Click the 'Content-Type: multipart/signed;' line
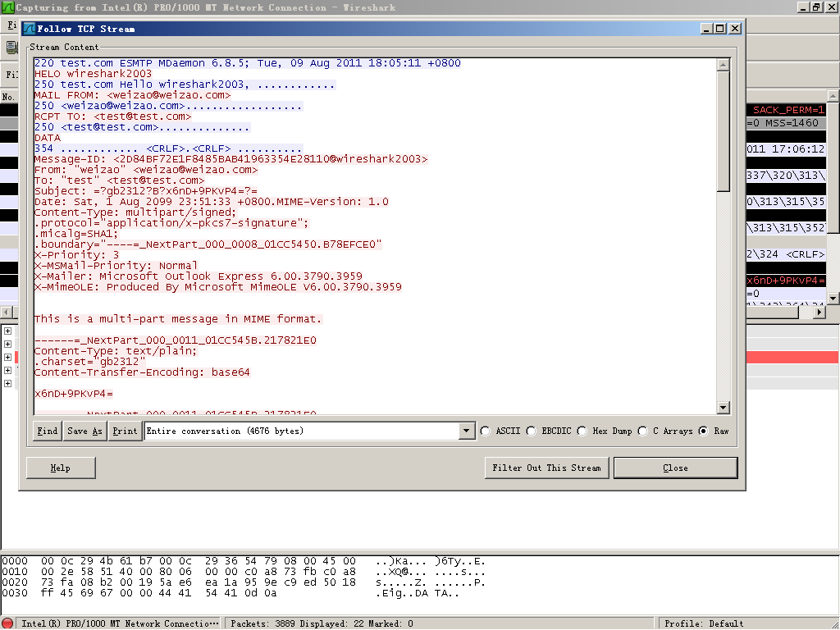 pyautogui.click(x=135, y=212)
